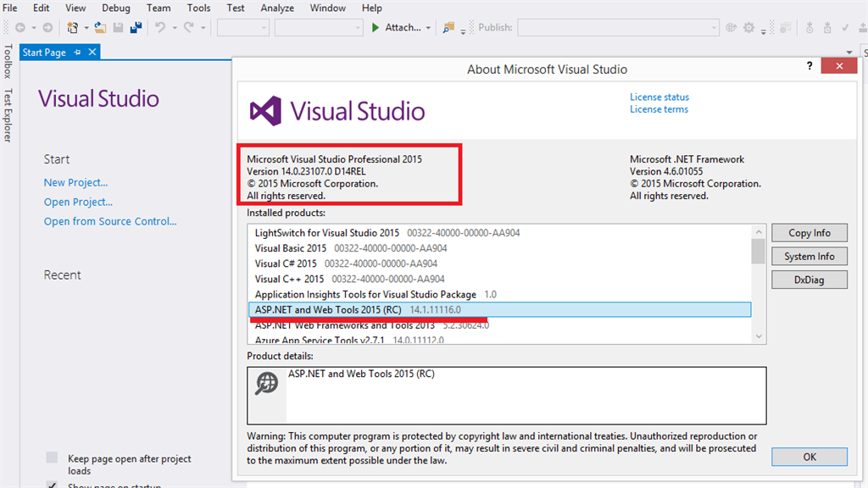Enable Keep page open after project loads
Image resolution: width=868 pixels, height=488 pixels.
click(x=52, y=458)
